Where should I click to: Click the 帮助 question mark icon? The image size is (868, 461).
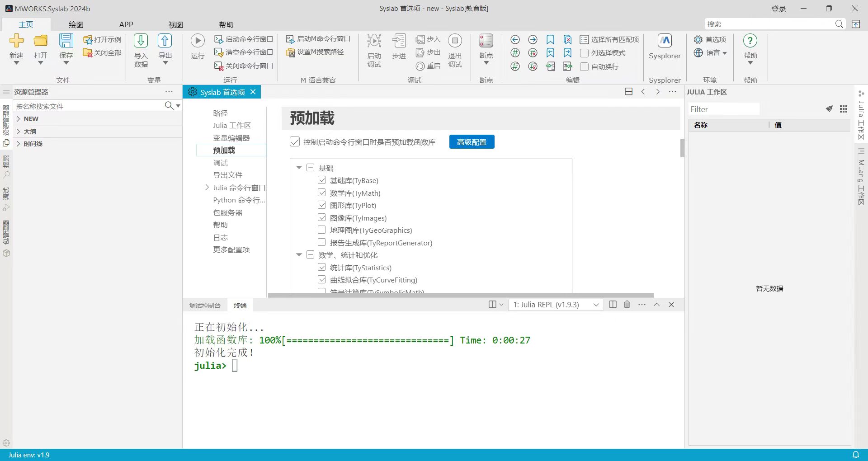pyautogui.click(x=750, y=41)
